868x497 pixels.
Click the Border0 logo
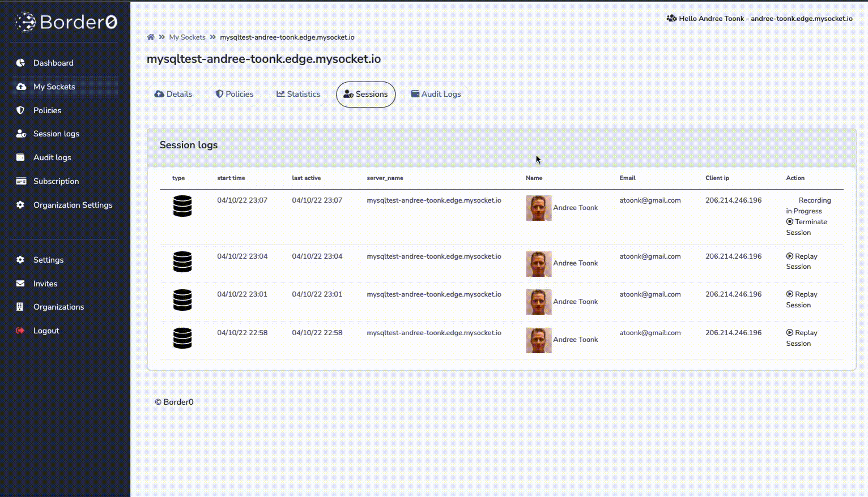click(66, 22)
